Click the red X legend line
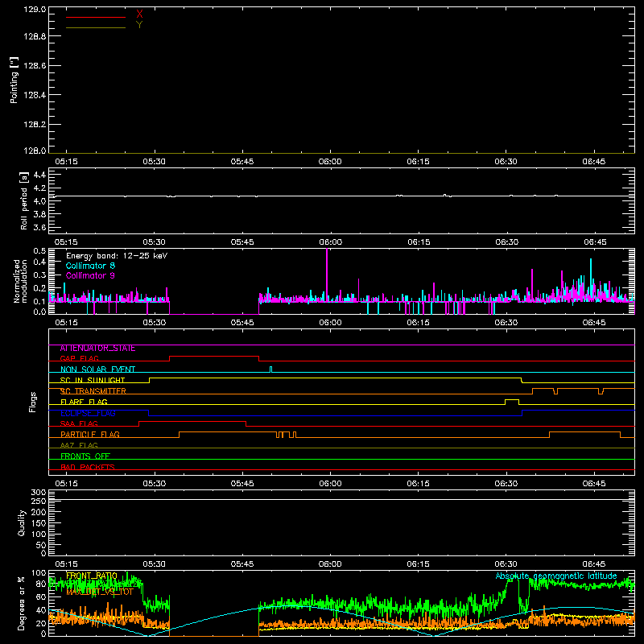Image resolution: width=644 pixels, height=644 pixels. [x=96, y=17]
